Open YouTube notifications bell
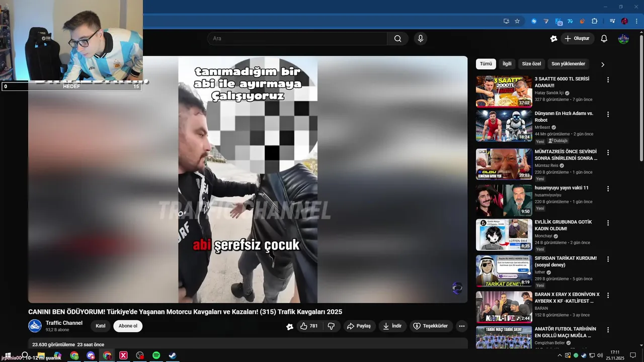The image size is (644, 362). (x=604, y=39)
